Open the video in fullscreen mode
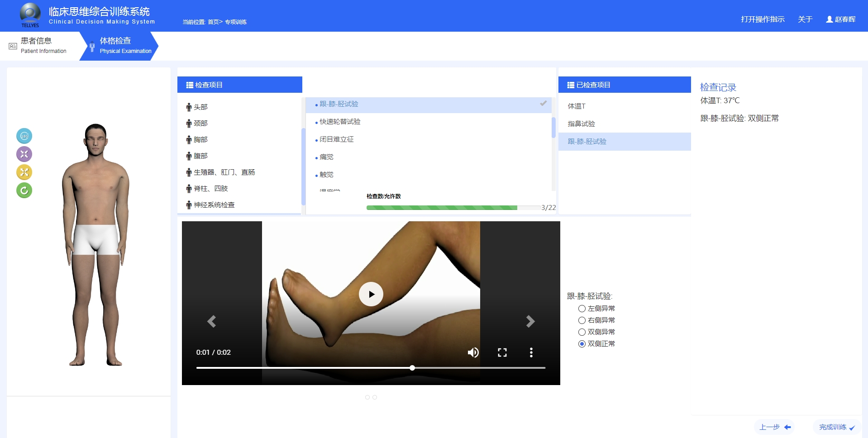This screenshot has width=868, height=438. click(502, 352)
